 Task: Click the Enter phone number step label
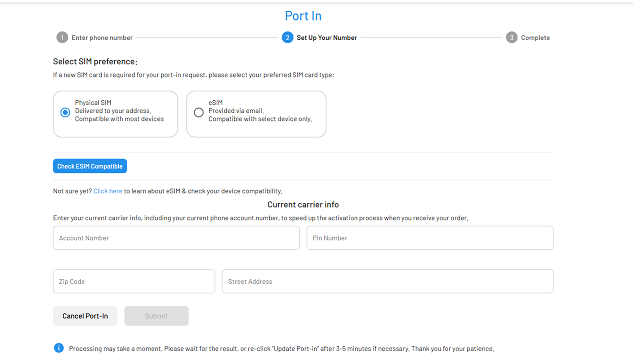102,38
